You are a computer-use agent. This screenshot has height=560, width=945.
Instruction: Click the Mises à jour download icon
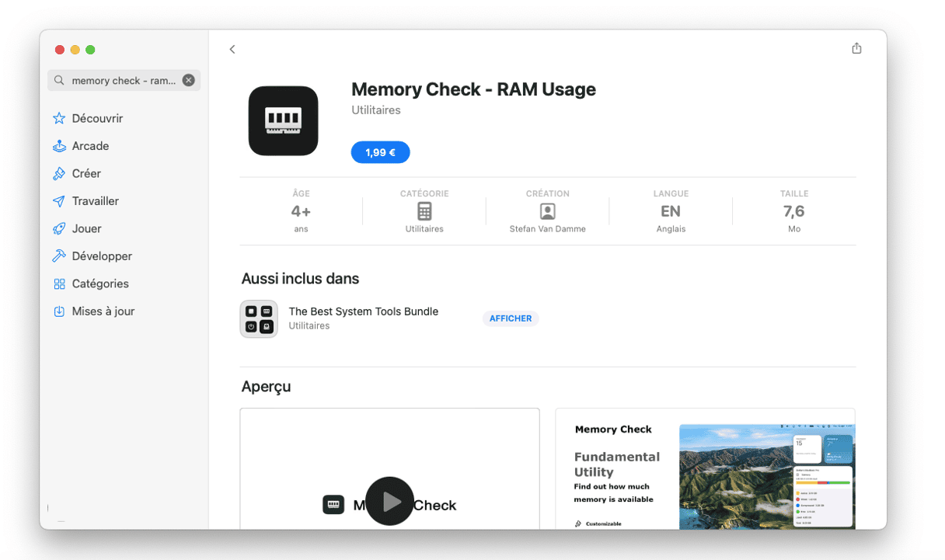59,311
